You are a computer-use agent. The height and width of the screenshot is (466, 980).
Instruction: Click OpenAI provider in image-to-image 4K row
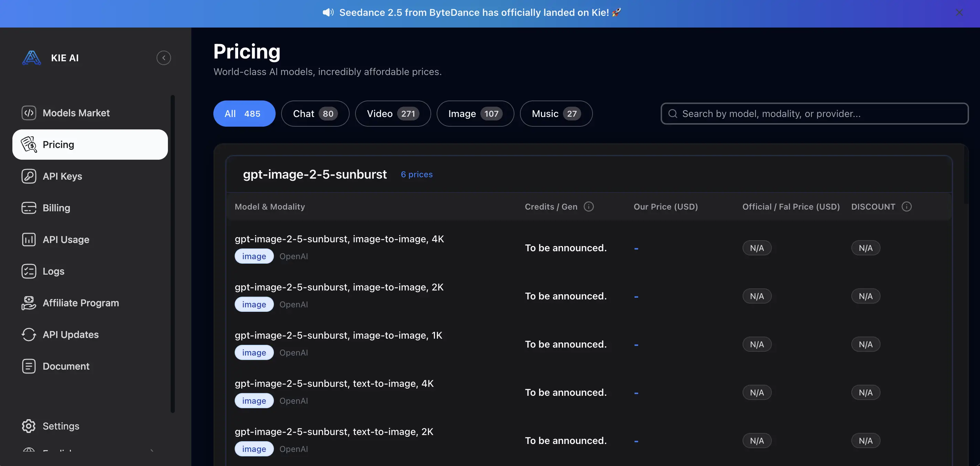[x=294, y=256]
